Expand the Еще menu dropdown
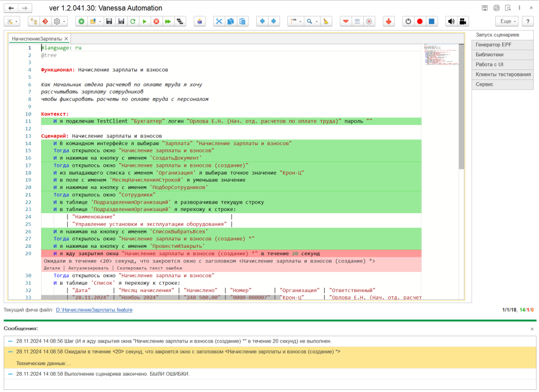This screenshot has height=392, width=539. click(506, 22)
